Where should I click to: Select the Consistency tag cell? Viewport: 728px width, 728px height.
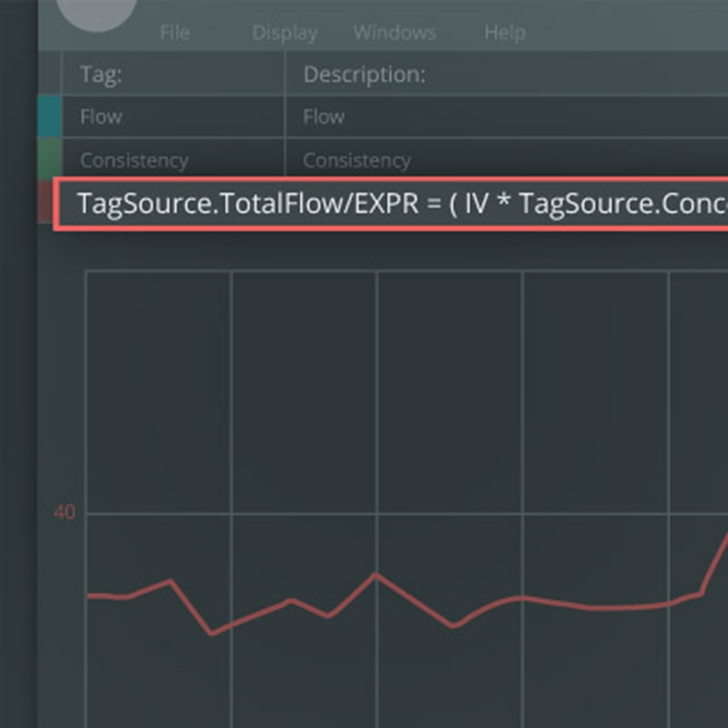[x=134, y=160]
